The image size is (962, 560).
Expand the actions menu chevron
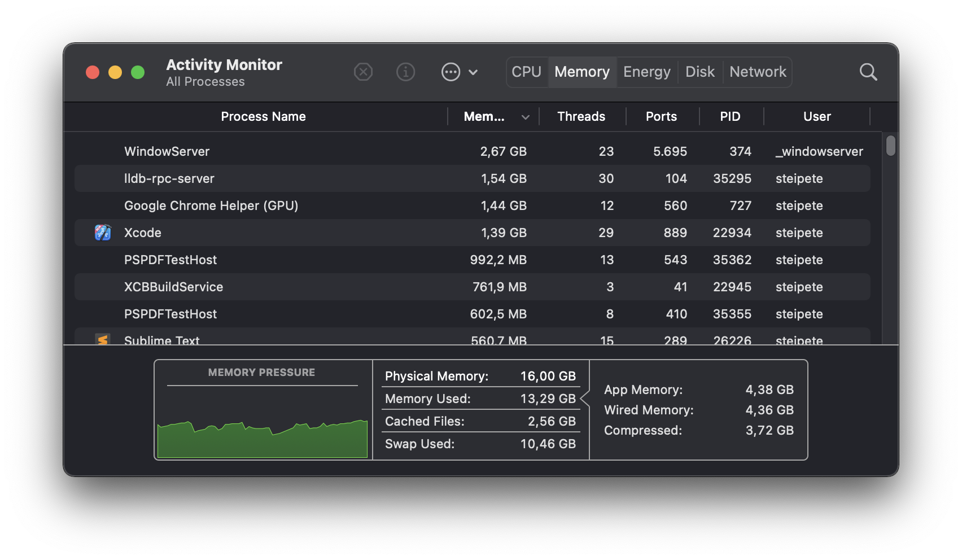(473, 72)
